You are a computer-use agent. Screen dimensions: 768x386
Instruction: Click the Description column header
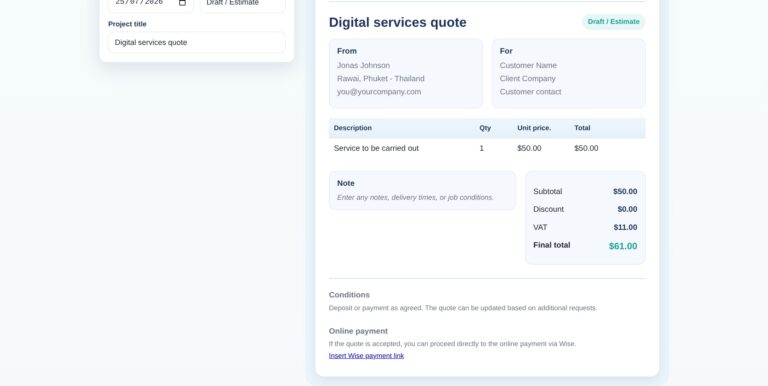[x=353, y=128]
